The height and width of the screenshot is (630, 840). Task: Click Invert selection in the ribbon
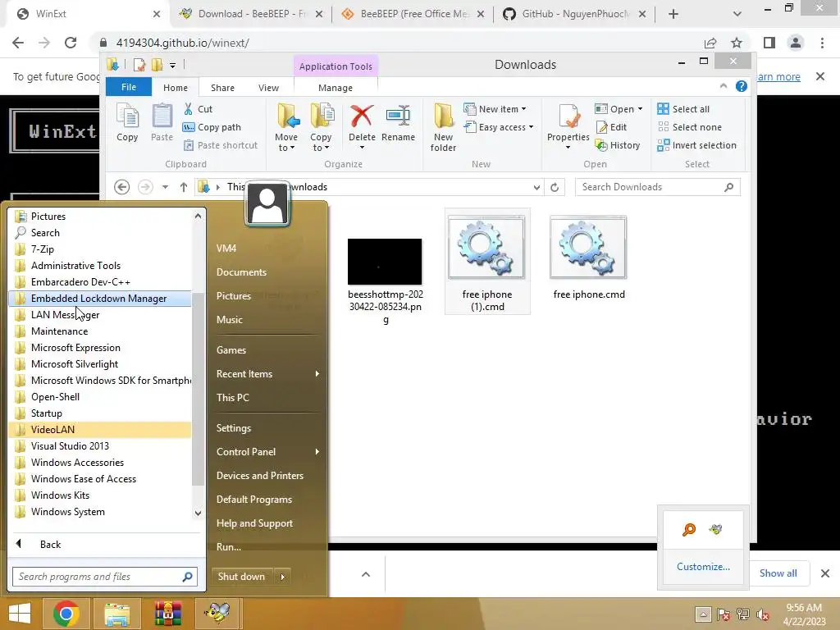point(697,145)
